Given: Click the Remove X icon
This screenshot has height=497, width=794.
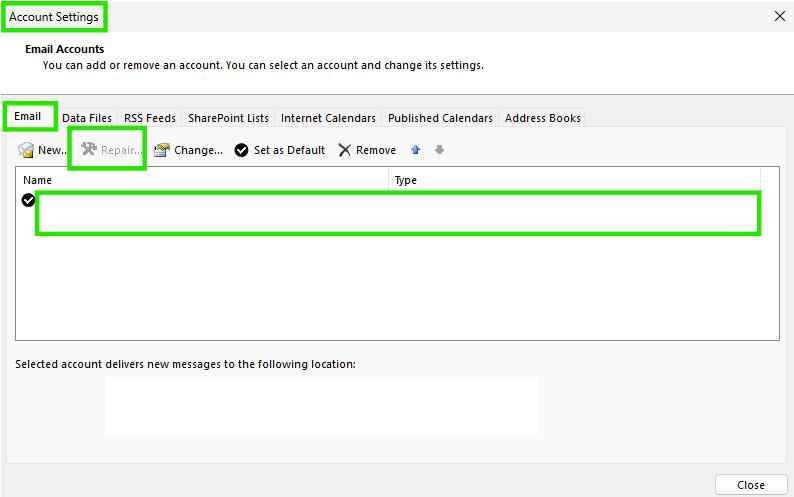Looking at the screenshot, I should tap(344, 150).
